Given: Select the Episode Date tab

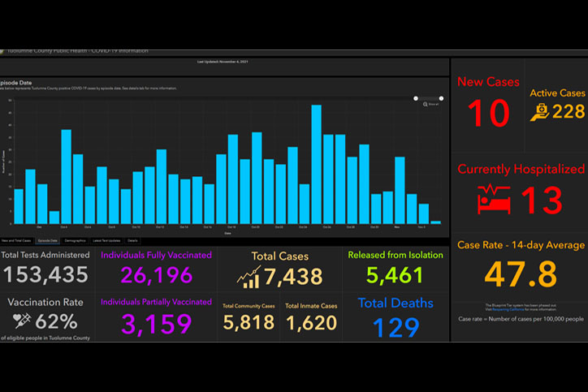Looking at the screenshot, I should pyautogui.click(x=48, y=240).
